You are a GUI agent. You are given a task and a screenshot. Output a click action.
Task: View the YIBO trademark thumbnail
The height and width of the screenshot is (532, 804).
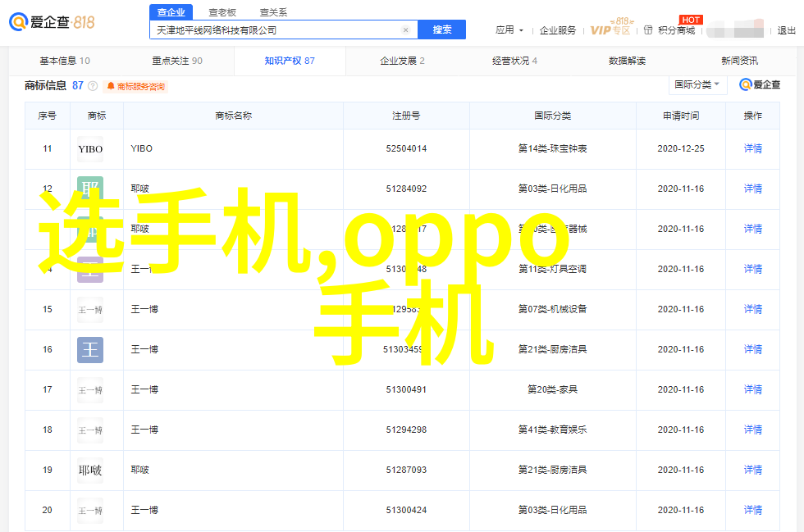click(x=90, y=148)
